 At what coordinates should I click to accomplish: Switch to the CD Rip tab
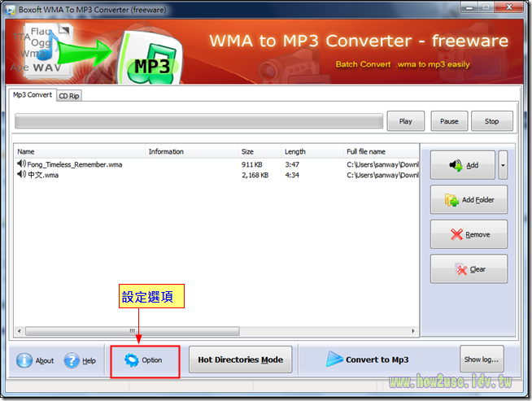tap(69, 95)
